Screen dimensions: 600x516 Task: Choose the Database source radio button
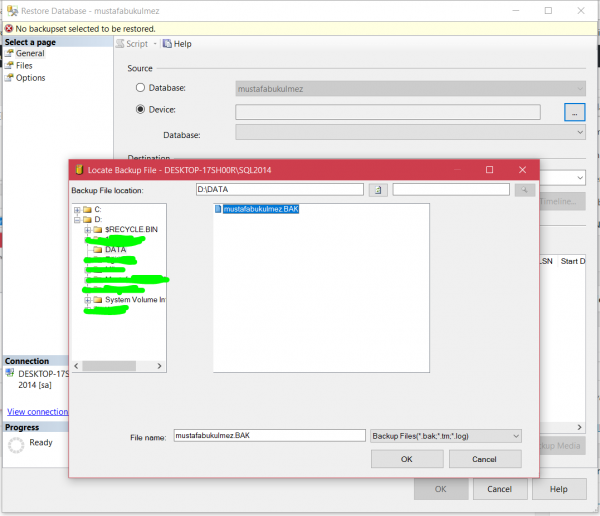coord(140,88)
